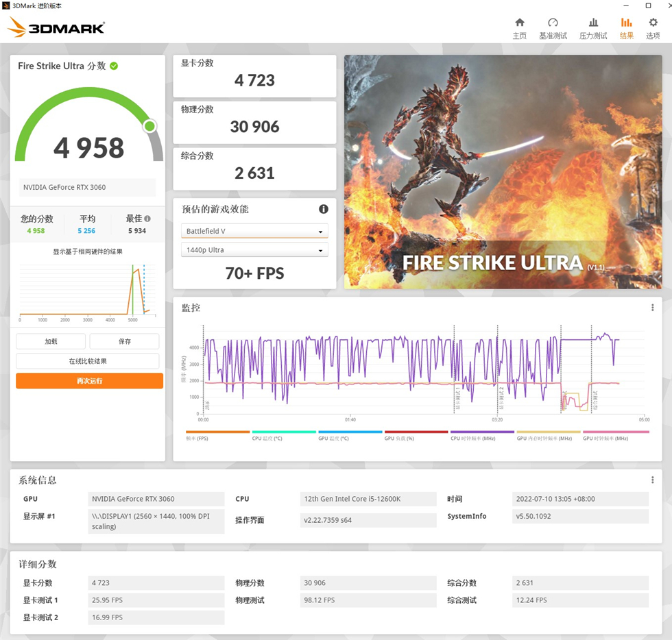Open the 监控 panel three-dot menu
The height and width of the screenshot is (640, 672).
click(653, 307)
